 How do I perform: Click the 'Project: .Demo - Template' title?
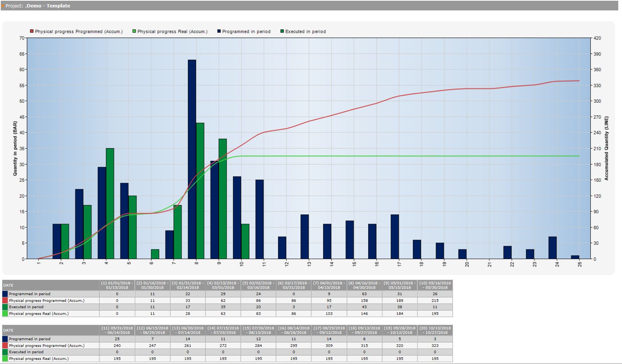pyautogui.click(x=38, y=6)
